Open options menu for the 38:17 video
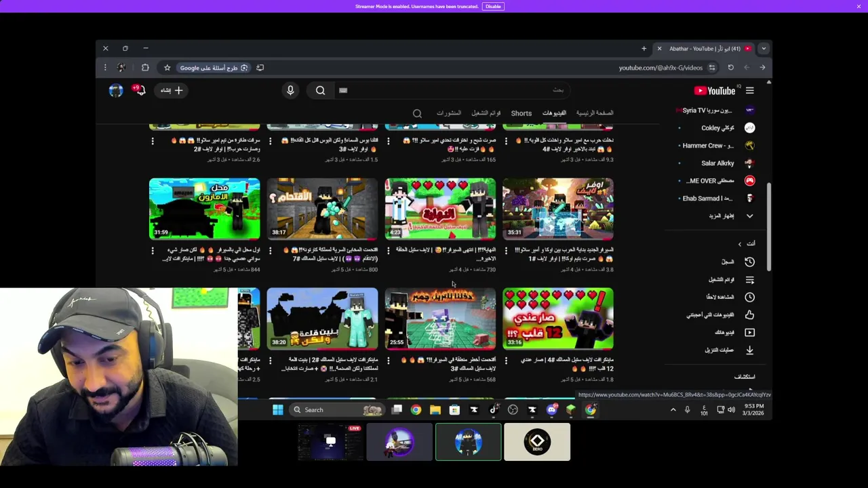 click(271, 251)
